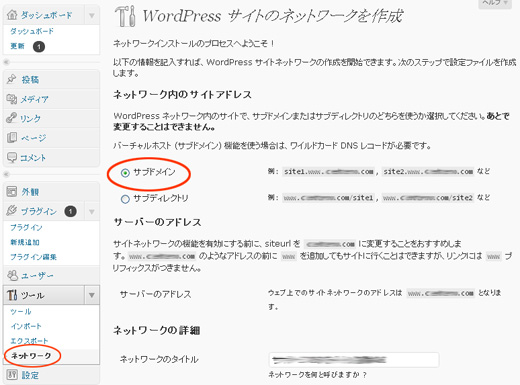Click the ネットワーク内のサイトアドレス heading
The height and width of the screenshot is (385, 520).
182,95
